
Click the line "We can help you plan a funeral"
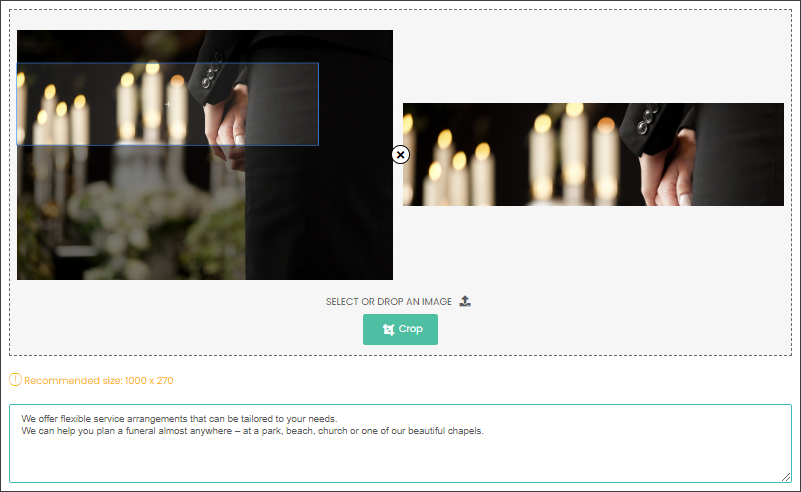coord(252,431)
